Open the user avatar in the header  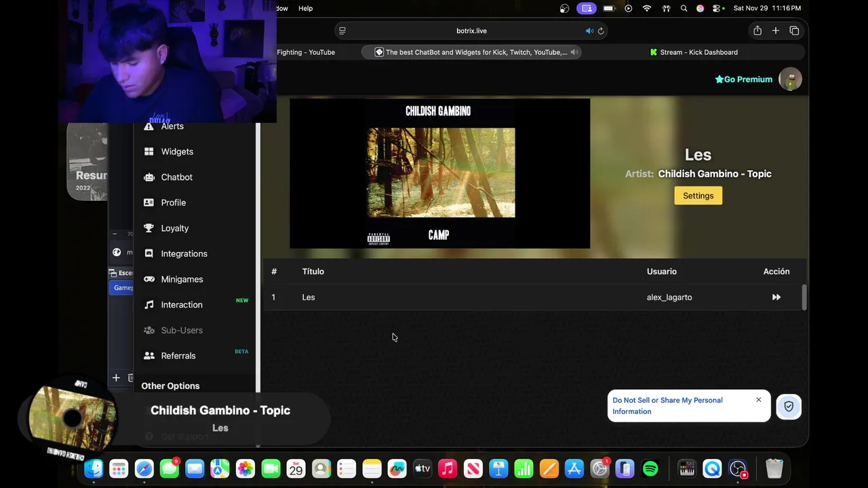tap(790, 79)
